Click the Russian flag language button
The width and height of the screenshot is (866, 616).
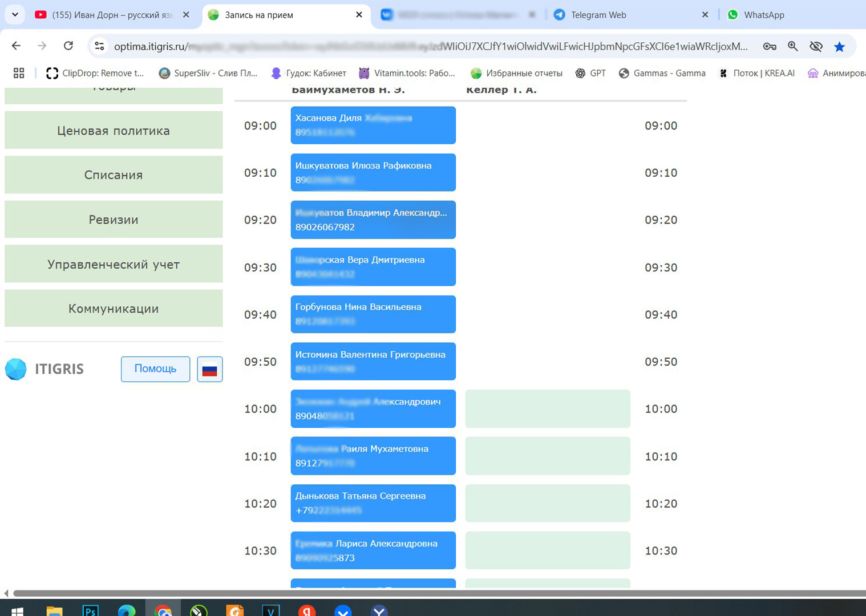click(209, 370)
